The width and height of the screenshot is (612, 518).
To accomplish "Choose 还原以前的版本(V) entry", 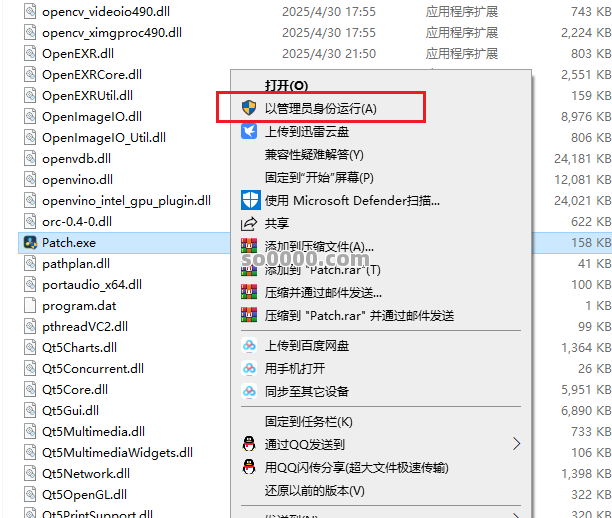I will point(315,490).
